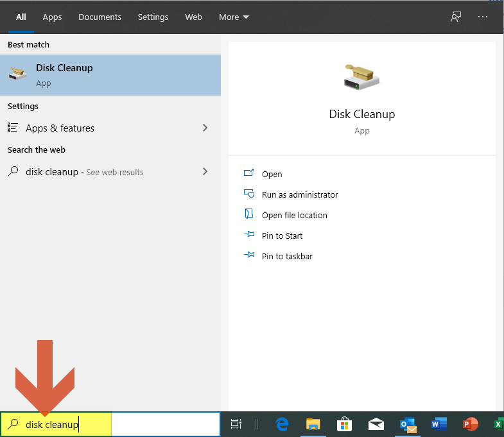
Task: Launch PowerPoint from the taskbar
Action: [470, 424]
